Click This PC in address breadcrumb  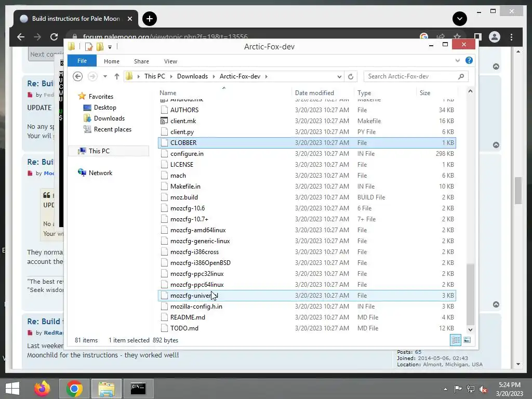pos(155,76)
